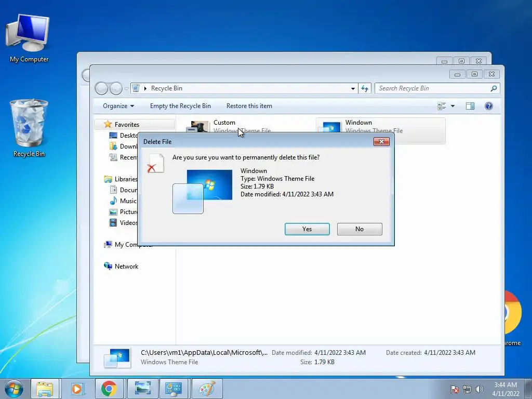Image resolution: width=532 pixels, height=399 pixels.
Task: Click the picture viewer taskbar icon
Action: tap(142, 389)
